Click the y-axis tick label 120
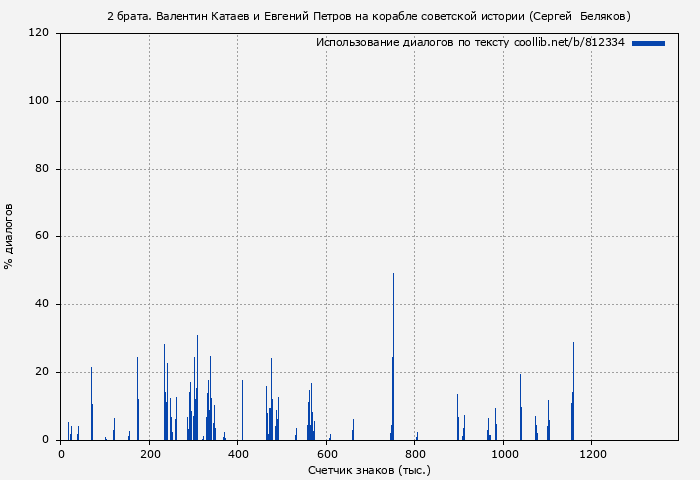The image size is (700, 480). (x=39, y=33)
